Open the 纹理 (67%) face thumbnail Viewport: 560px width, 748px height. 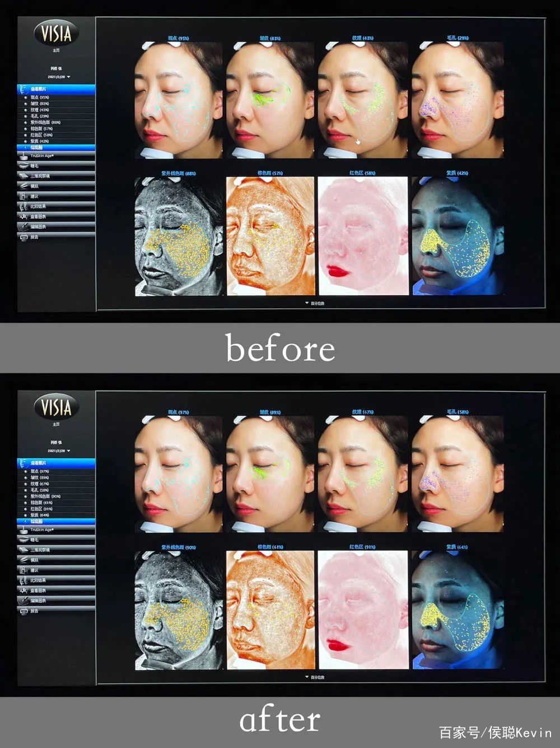(363, 474)
